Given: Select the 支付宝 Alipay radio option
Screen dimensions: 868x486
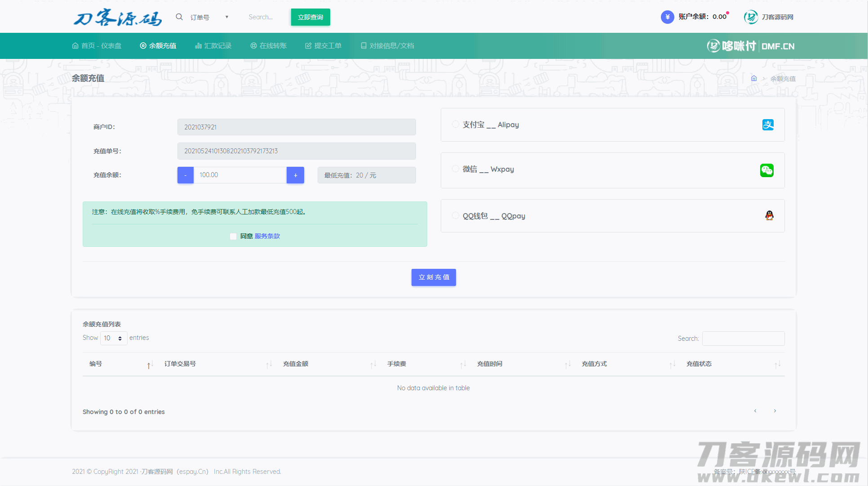Looking at the screenshot, I should coord(456,125).
